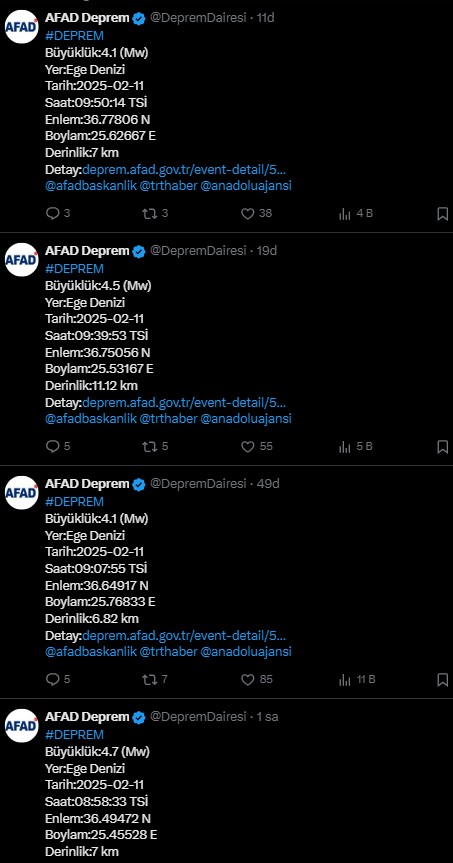Open the @trthaber mention in the first tweet
This screenshot has width=453, height=863.
click(168, 185)
